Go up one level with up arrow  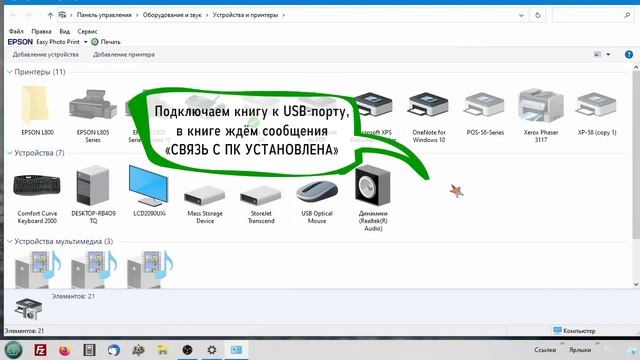[x=50, y=16]
